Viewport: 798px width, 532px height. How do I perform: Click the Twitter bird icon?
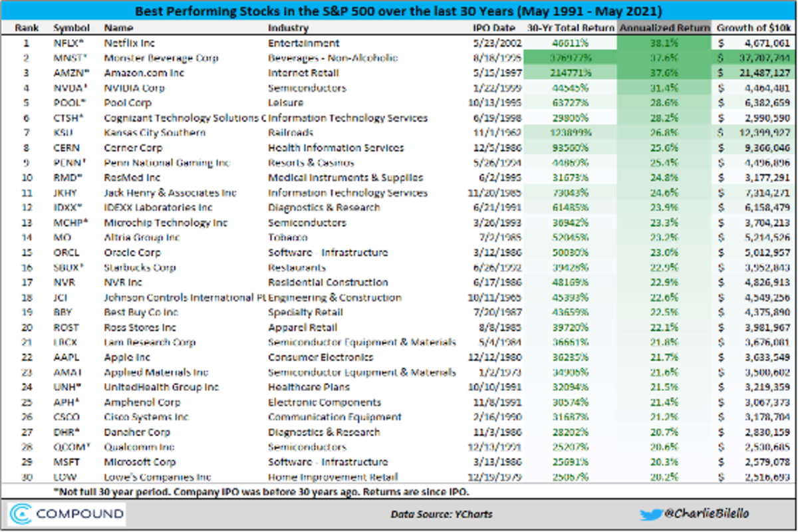point(652,515)
